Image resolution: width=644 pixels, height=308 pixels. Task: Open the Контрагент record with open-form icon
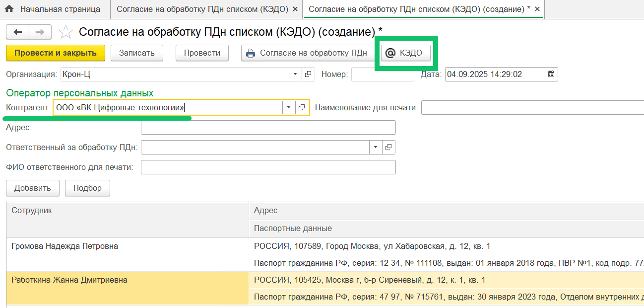coord(302,107)
